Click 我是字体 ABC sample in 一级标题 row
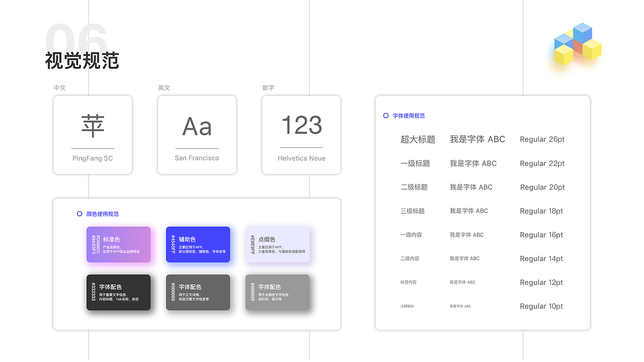This screenshot has width=644, height=362. point(473,163)
